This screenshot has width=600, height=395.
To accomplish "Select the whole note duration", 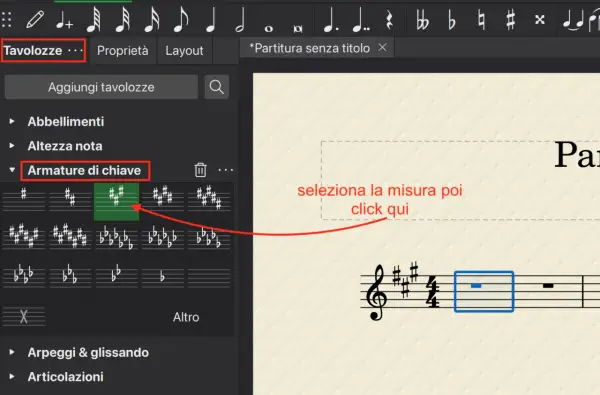I will click(269, 28).
